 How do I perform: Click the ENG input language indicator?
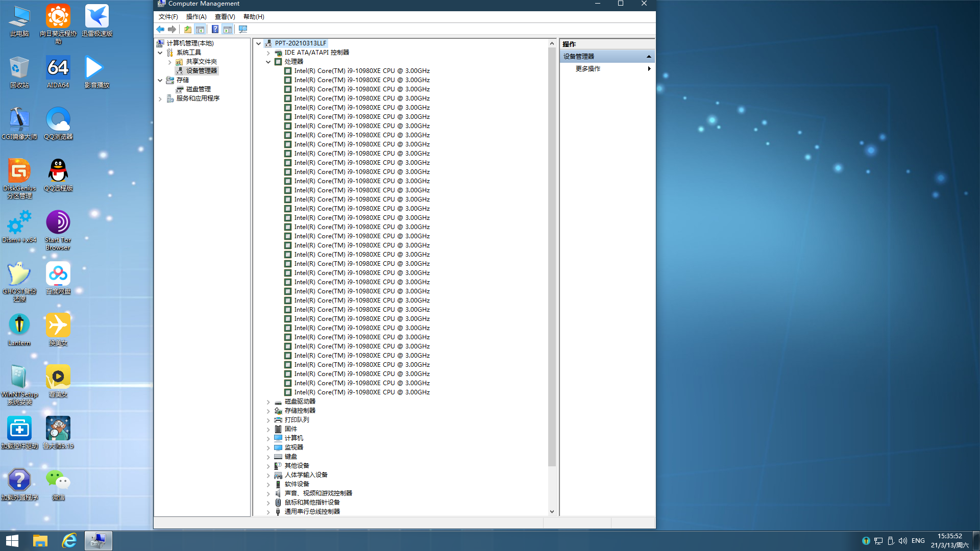click(918, 541)
